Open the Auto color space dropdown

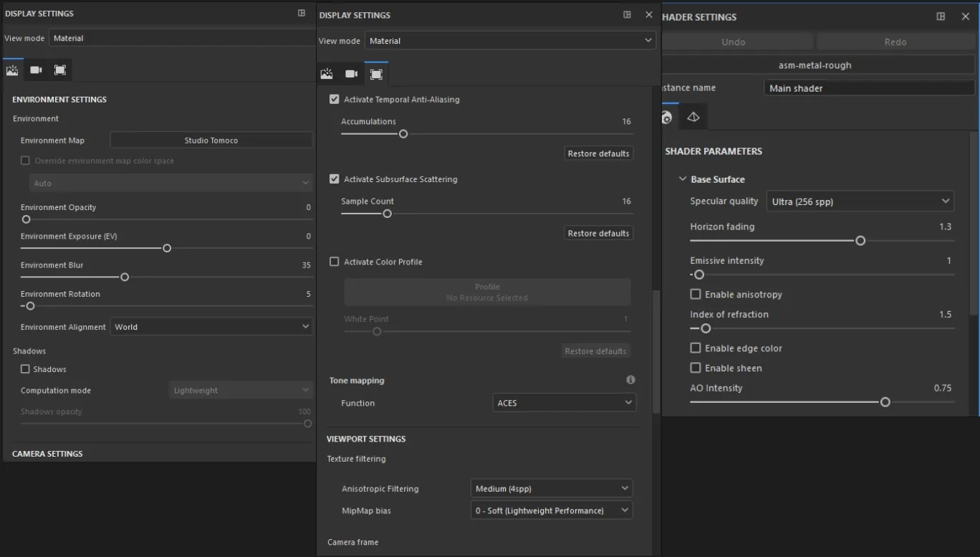click(x=170, y=184)
